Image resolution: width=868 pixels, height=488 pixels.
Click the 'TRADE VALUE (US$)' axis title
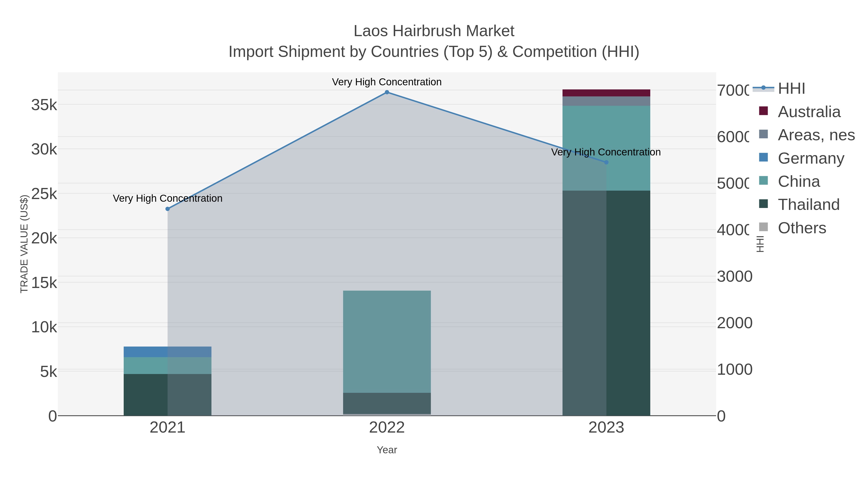24,244
